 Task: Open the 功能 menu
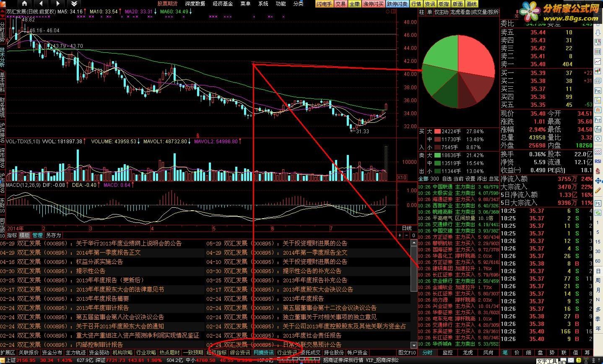coord(281,4)
